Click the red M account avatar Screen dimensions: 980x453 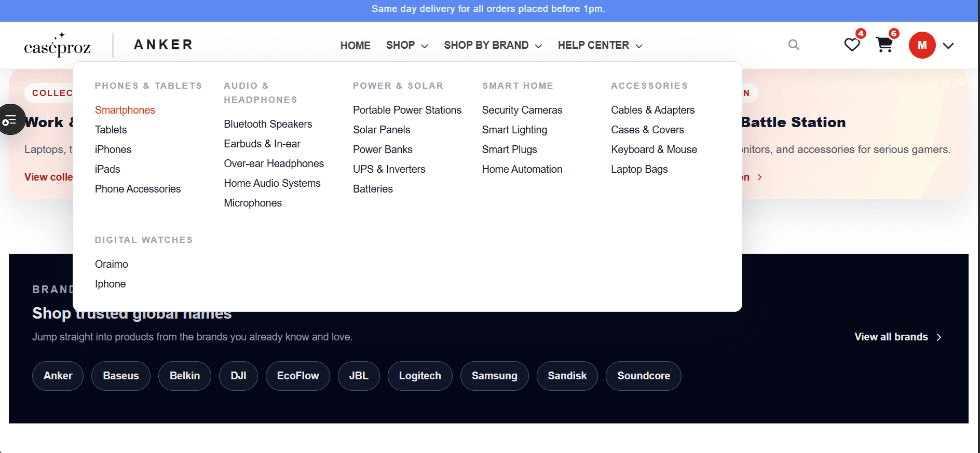(x=922, y=45)
